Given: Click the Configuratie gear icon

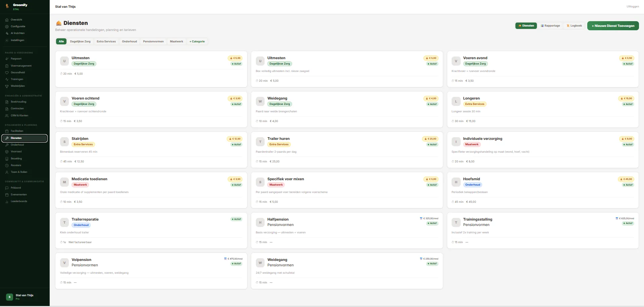Looking at the screenshot, I should 7,27.
